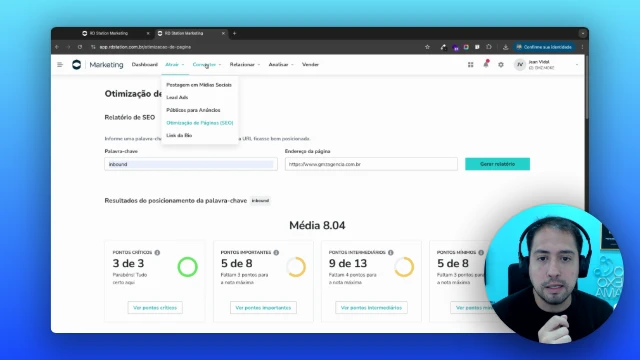The height and width of the screenshot is (360, 640).
Task: Click Pontos Importantes progress ring
Action: point(296,267)
